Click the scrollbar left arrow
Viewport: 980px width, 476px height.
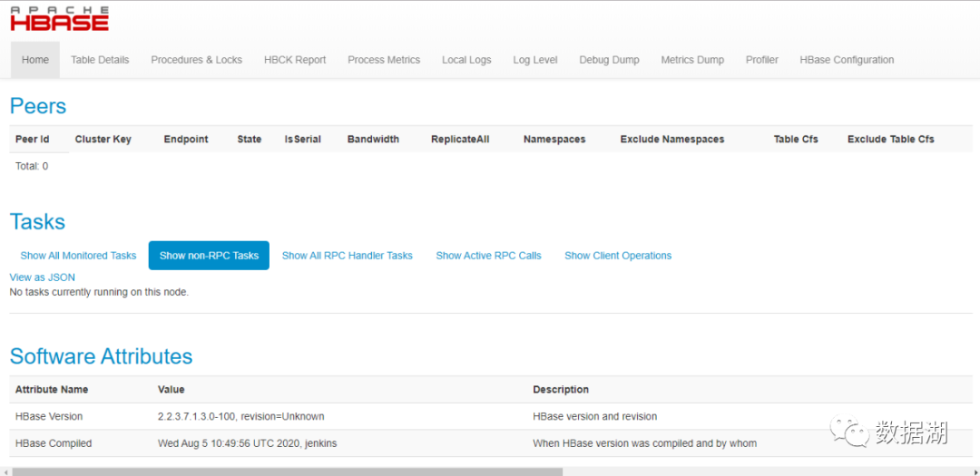coord(5,471)
